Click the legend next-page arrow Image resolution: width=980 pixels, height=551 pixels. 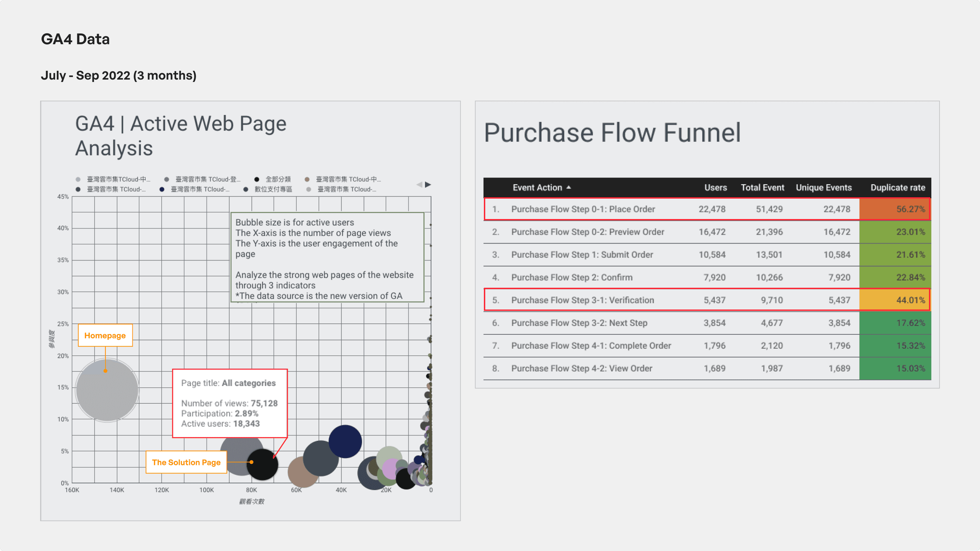428,184
